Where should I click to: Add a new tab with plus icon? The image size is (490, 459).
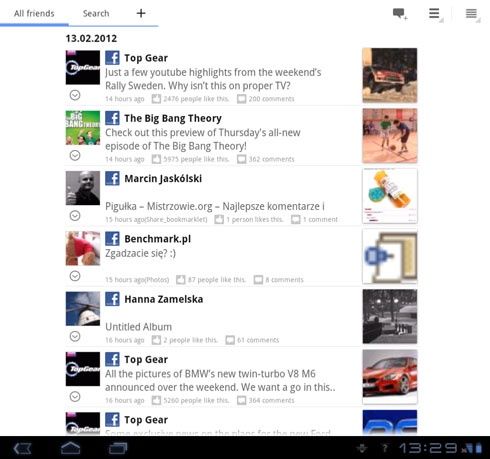tap(141, 13)
